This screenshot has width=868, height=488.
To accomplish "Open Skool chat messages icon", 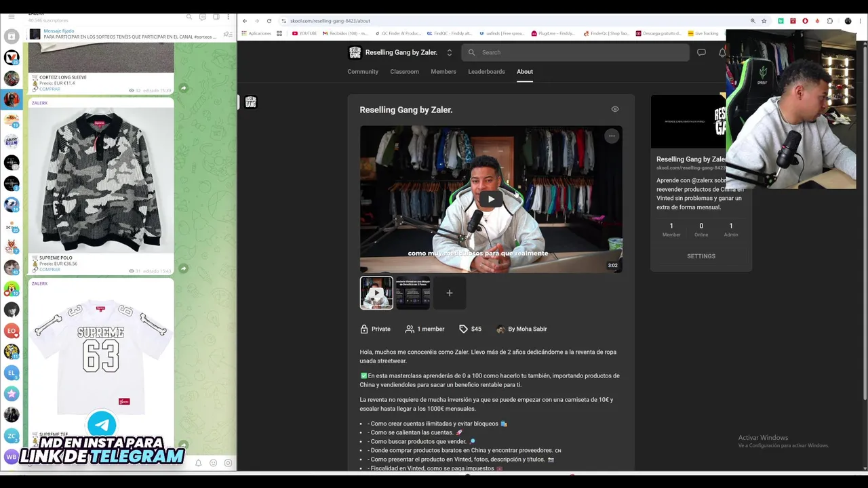I will [701, 52].
